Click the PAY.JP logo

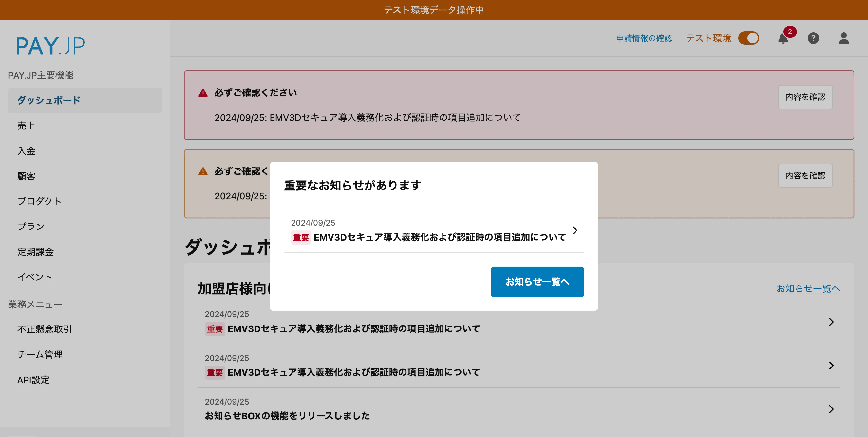click(51, 46)
